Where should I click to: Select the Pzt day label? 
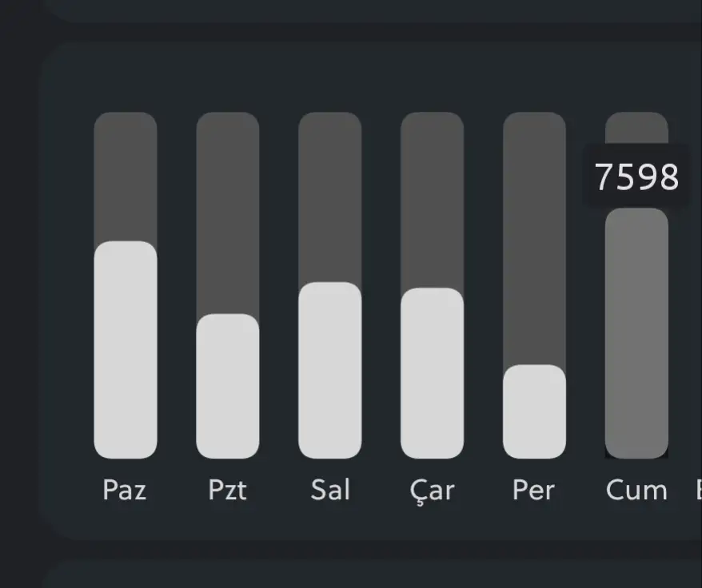[228, 490]
